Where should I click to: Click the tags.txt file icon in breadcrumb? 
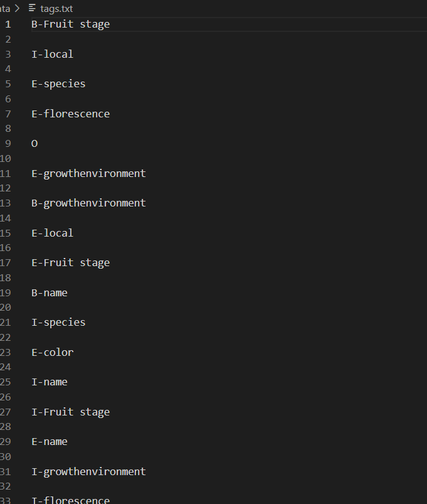tap(32, 8)
